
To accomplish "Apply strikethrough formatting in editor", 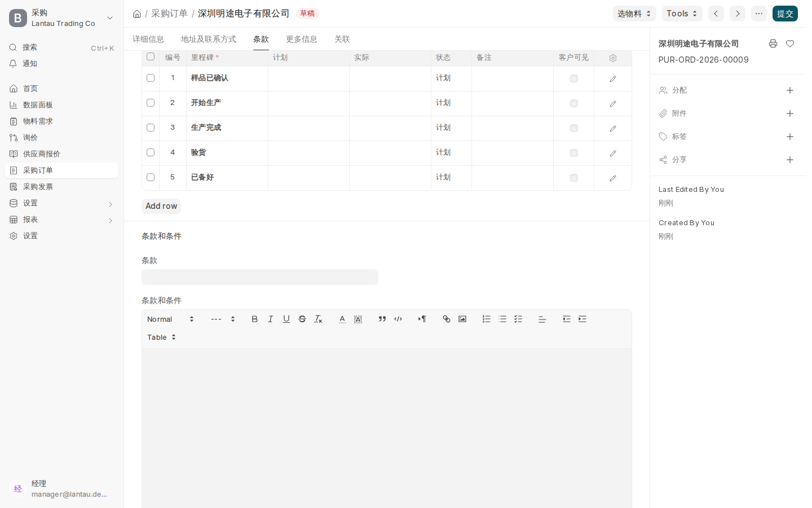I will (x=302, y=319).
